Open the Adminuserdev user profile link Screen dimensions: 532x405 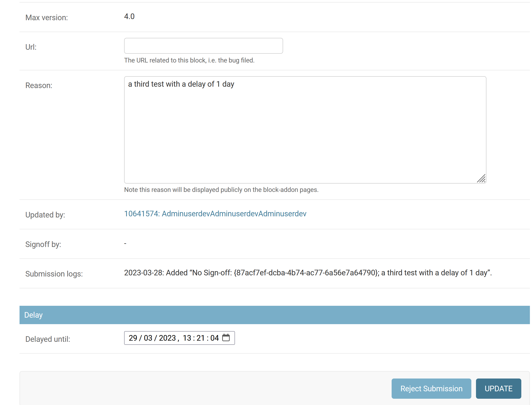click(215, 214)
